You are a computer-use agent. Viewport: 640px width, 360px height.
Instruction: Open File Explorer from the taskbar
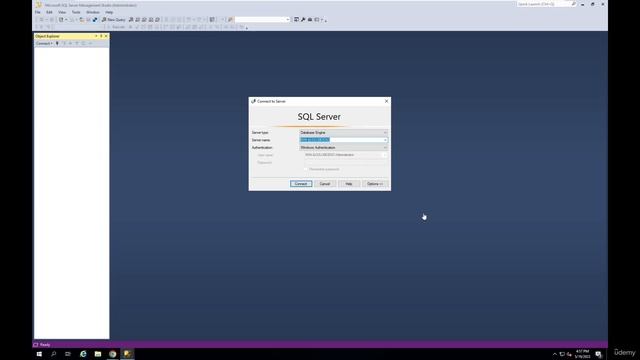pos(98,354)
